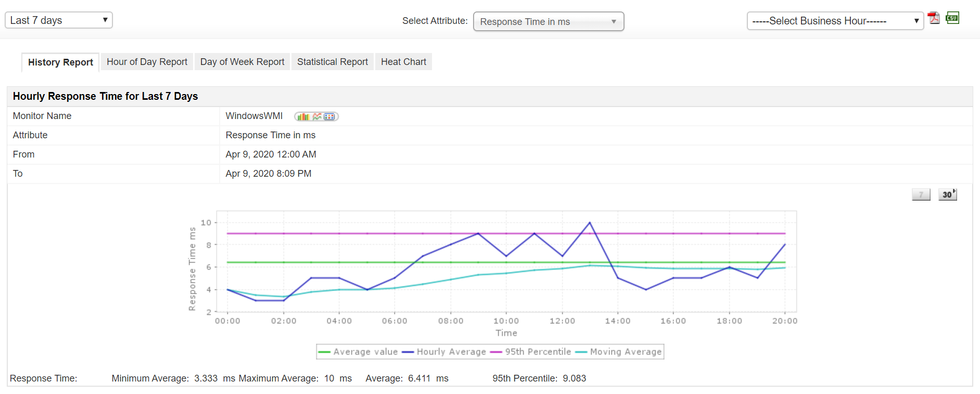Click the line graph icon beside WindowsWMI

tap(317, 116)
